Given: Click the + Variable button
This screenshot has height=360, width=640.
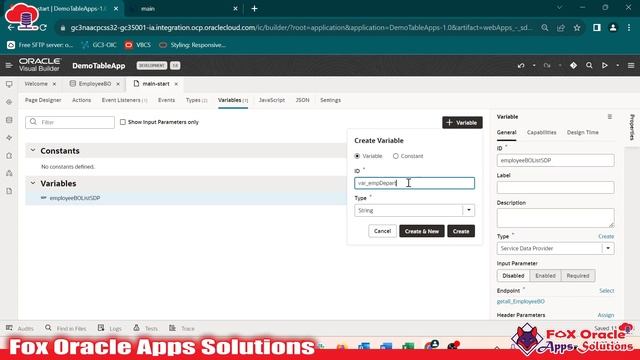Looking at the screenshot, I should 462,122.
